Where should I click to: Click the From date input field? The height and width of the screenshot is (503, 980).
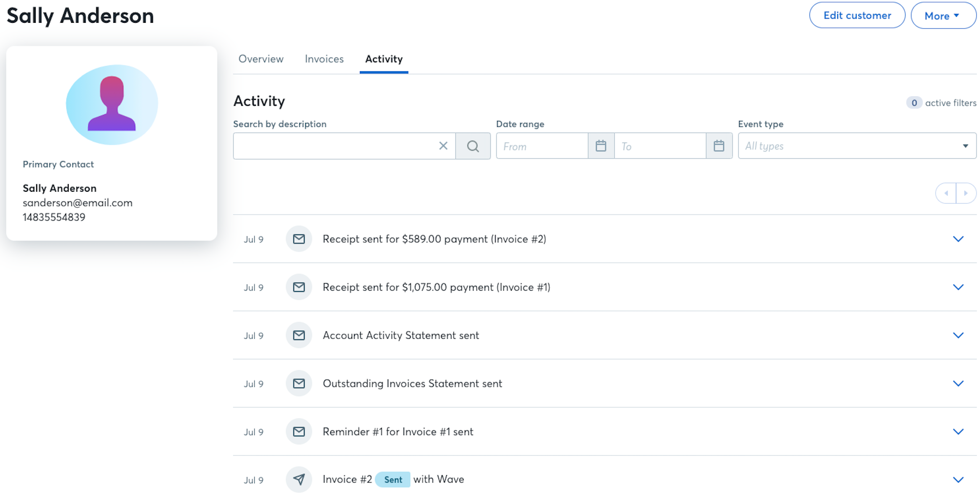[541, 146]
